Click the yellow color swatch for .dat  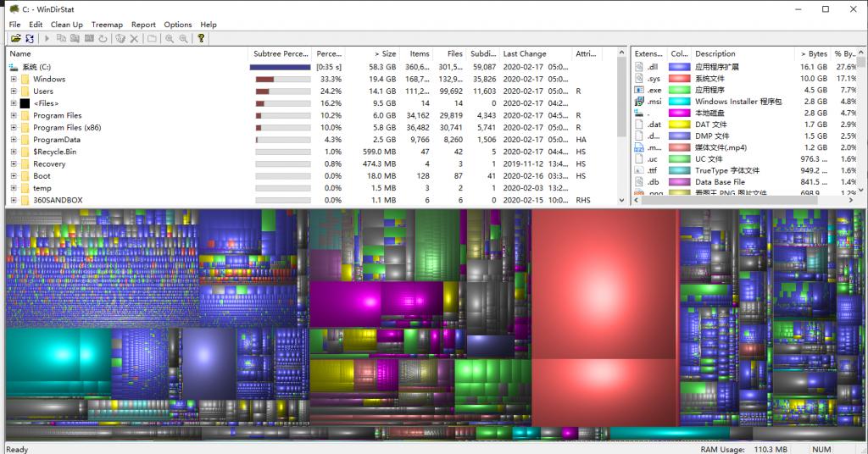(x=679, y=125)
